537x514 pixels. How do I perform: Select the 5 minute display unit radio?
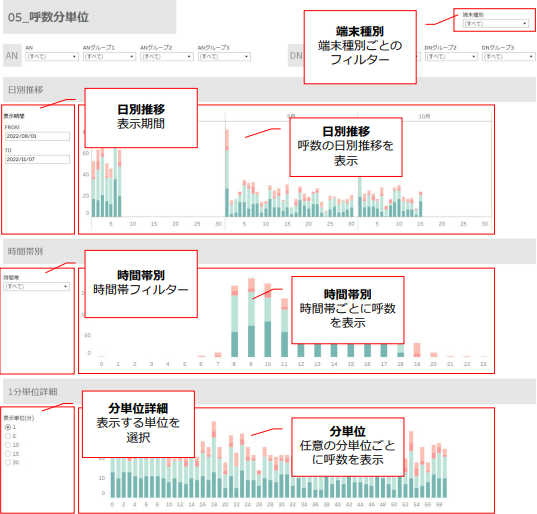pyautogui.click(x=8, y=436)
